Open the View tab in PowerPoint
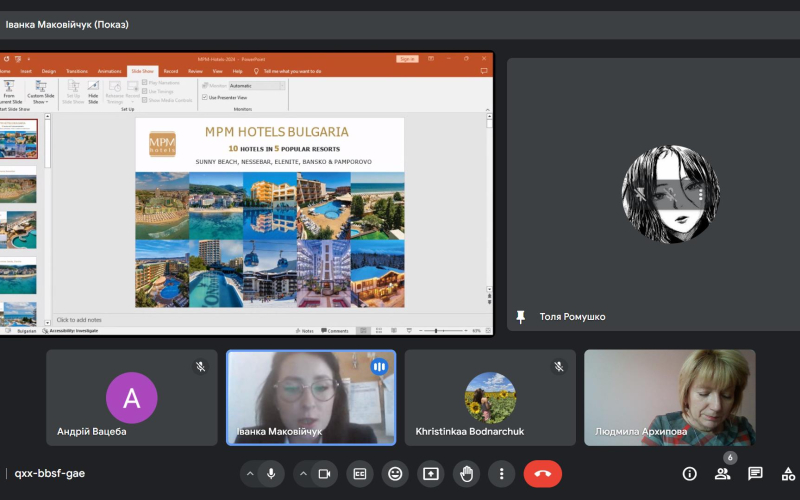Image resolution: width=800 pixels, height=500 pixels. [217, 71]
